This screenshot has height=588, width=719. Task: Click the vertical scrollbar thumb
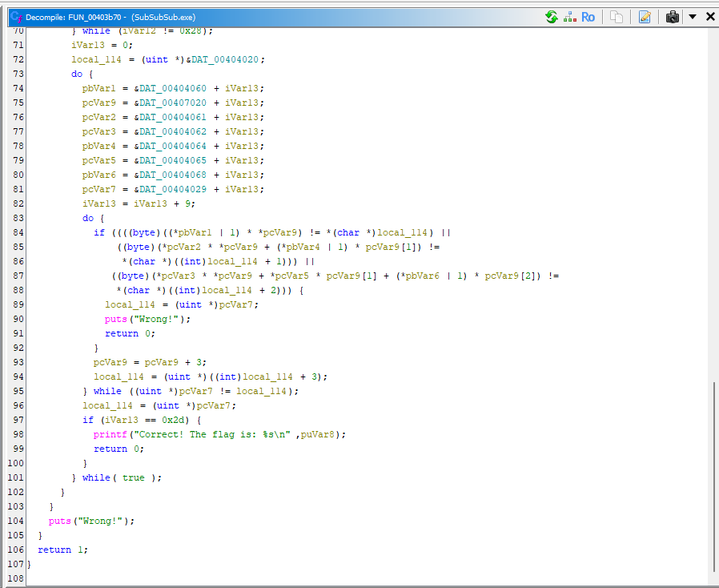(714, 477)
